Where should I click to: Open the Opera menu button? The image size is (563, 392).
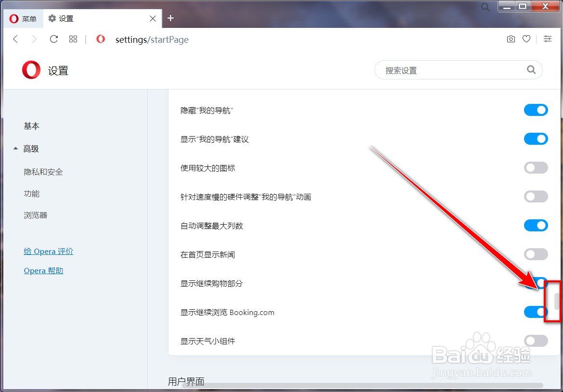coord(23,19)
